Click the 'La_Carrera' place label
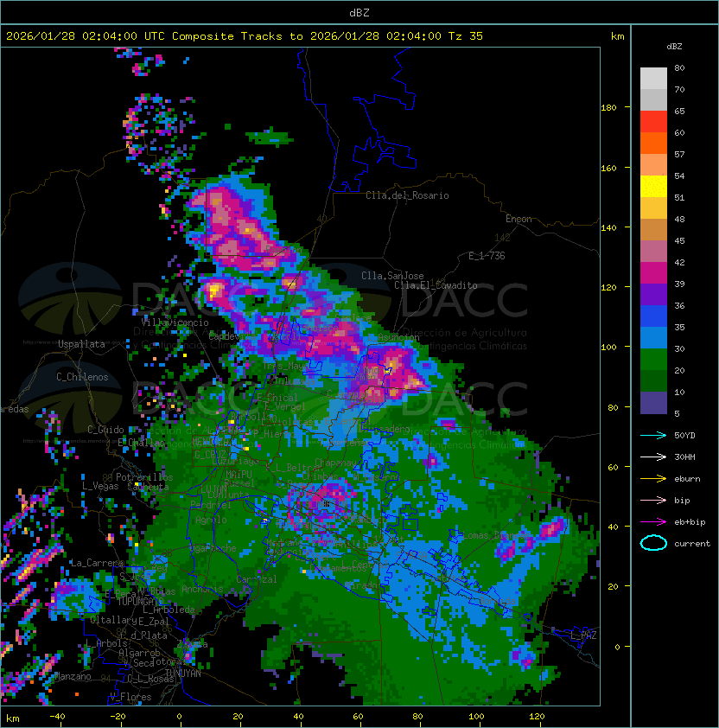The height and width of the screenshot is (728, 719). pyautogui.click(x=97, y=563)
